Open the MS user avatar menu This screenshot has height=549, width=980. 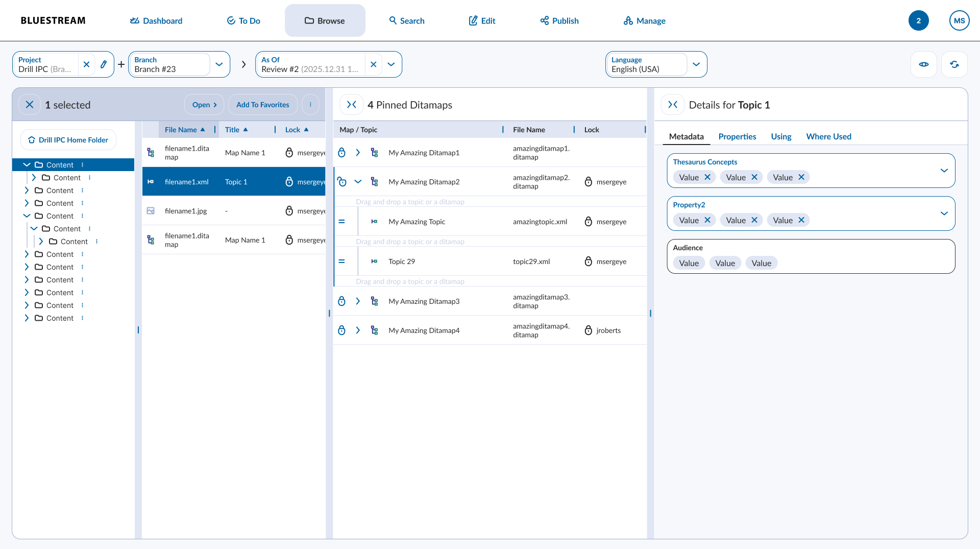(x=960, y=20)
